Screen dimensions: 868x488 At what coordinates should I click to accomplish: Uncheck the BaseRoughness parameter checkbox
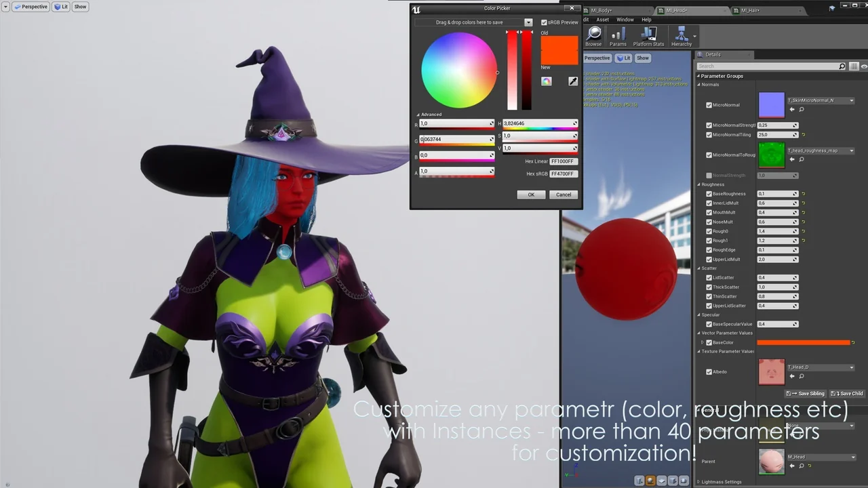click(x=709, y=194)
